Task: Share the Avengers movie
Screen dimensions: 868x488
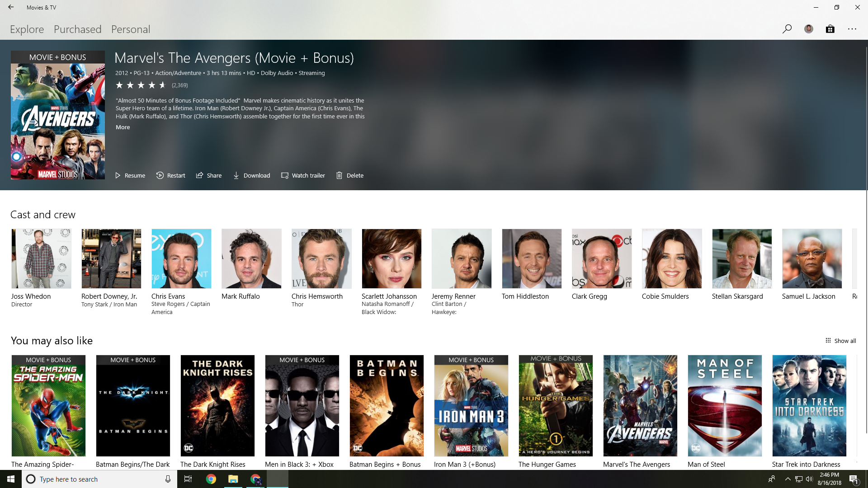Action: pos(209,175)
